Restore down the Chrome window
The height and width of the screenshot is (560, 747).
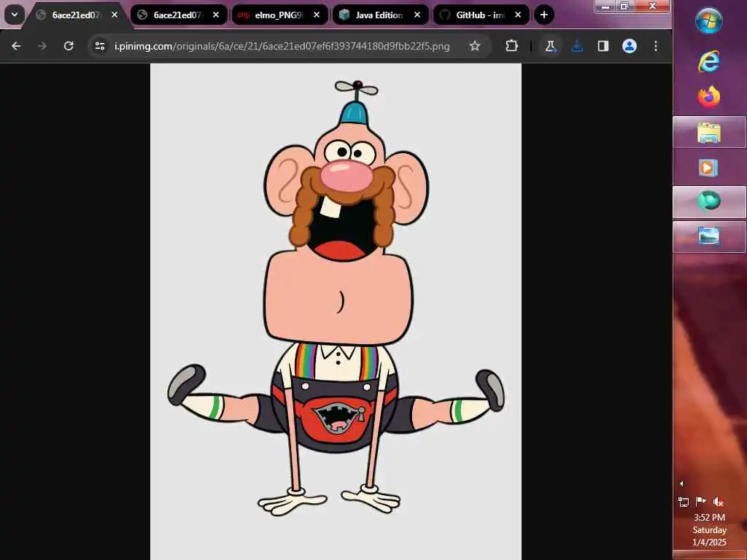pyautogui.click(x=624, y=6)
